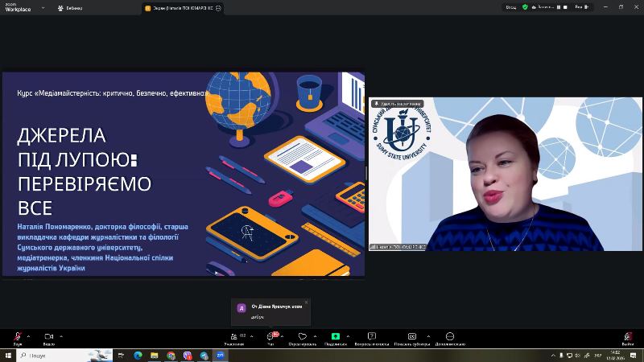Open the Participants panel
The image size is (644, 362).
click(234, 336)
